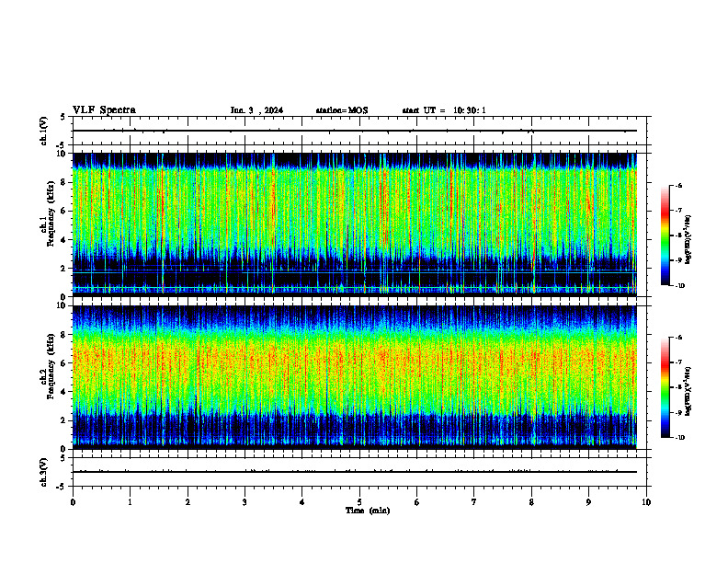Click the time axis tick label '5'
Viewport: 728px width, 563px height.
pyautogui.click(x=359, y=502)
